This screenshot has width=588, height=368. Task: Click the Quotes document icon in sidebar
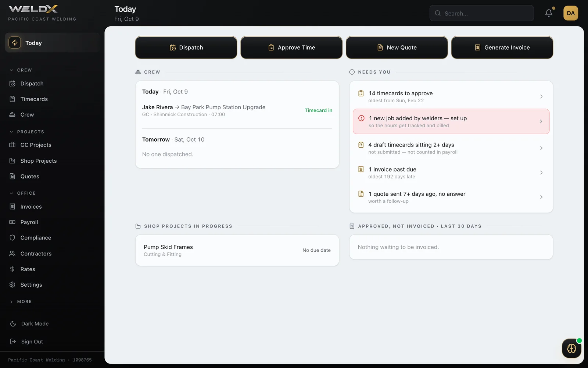point(12,176)
